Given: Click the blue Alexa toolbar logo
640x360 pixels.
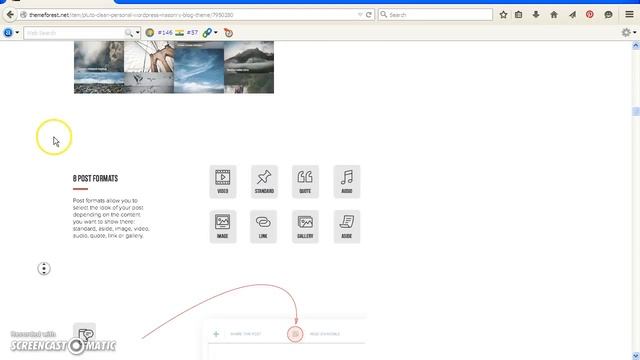Looking at the screenshot, I should click(x=8, y=33).
